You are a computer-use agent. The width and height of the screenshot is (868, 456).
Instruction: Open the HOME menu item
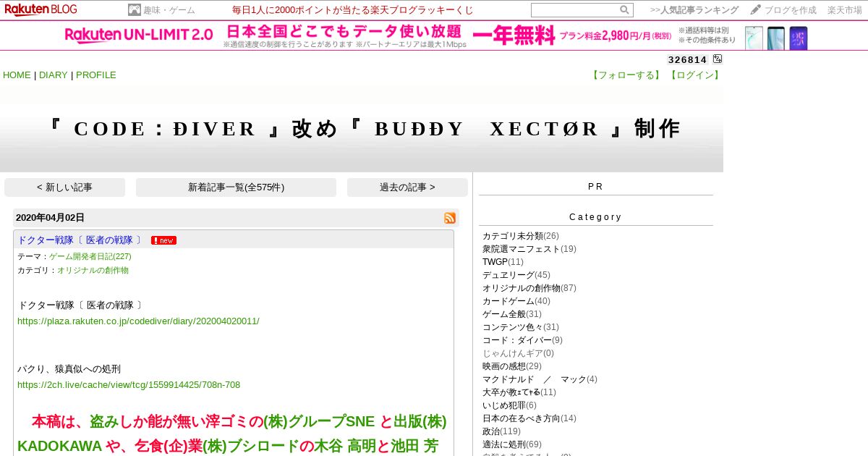17,75
